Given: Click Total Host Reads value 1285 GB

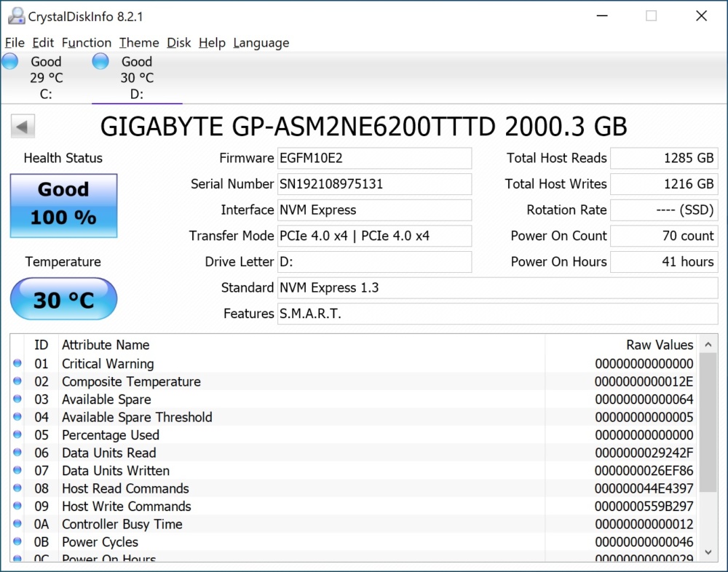Looking at the screenshot, I should pos(664,159).
